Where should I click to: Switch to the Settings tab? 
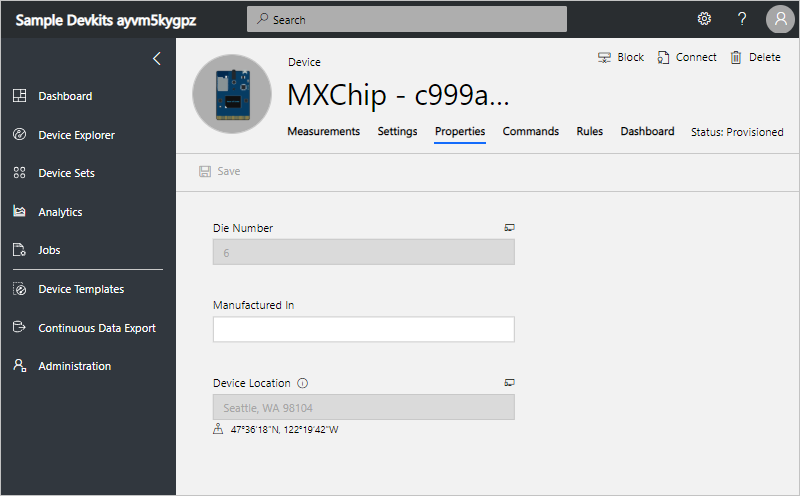pos(397,131)
